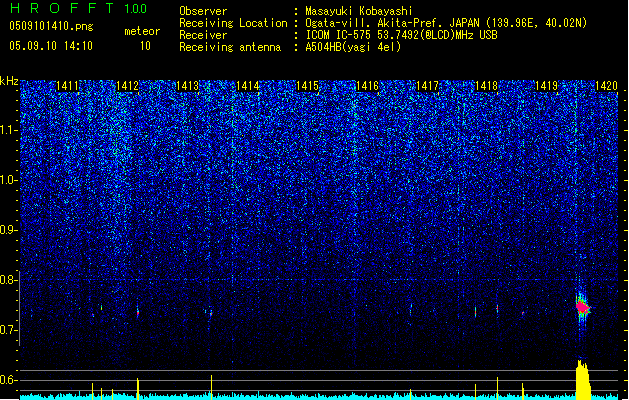Screen dimensions: 629x400
Task: Click the 0.9 frequency axis label
Action: (x=8, y=230)
